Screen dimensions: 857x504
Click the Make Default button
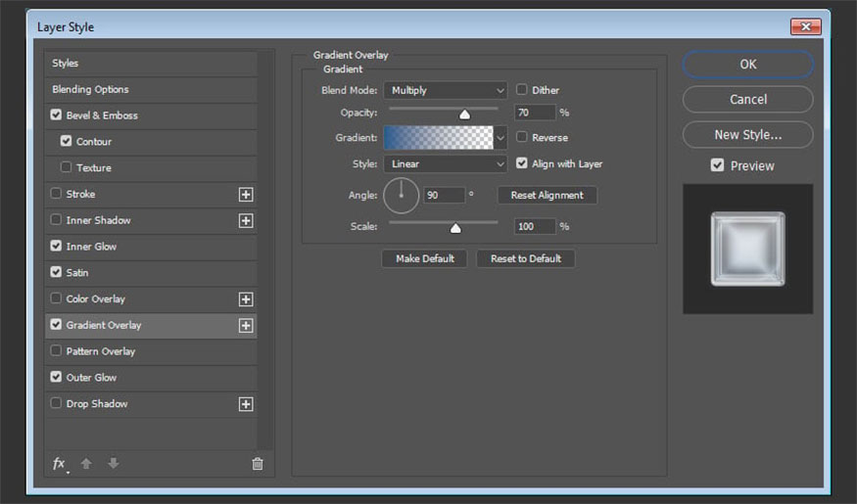tap(424, 258)
